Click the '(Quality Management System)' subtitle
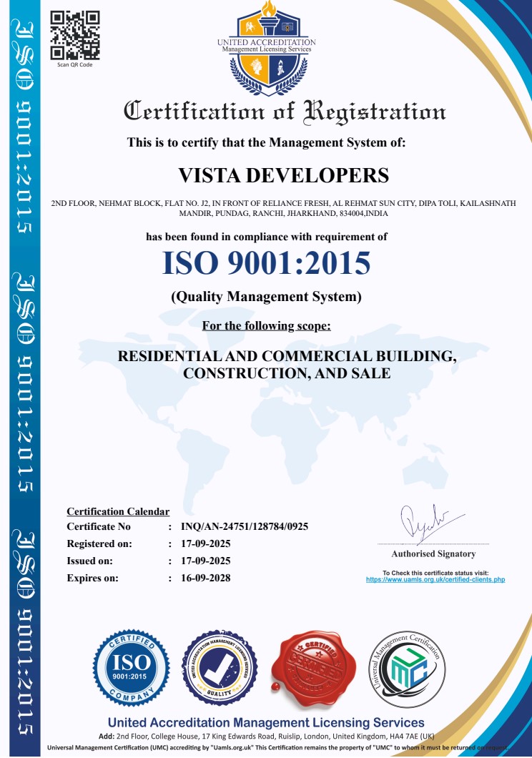The height and width of the screenshot is (758, 532). click(266, 296)
